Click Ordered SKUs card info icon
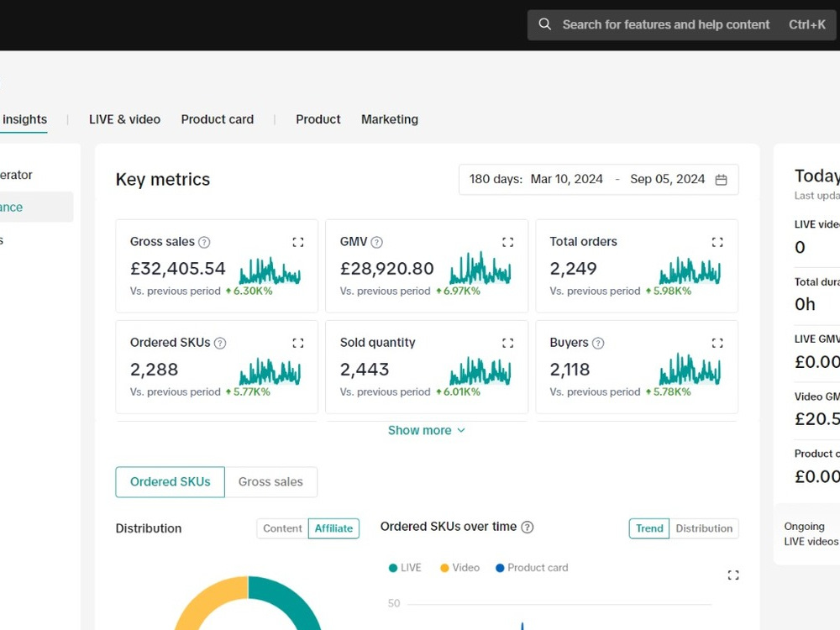 click(219, 343)
